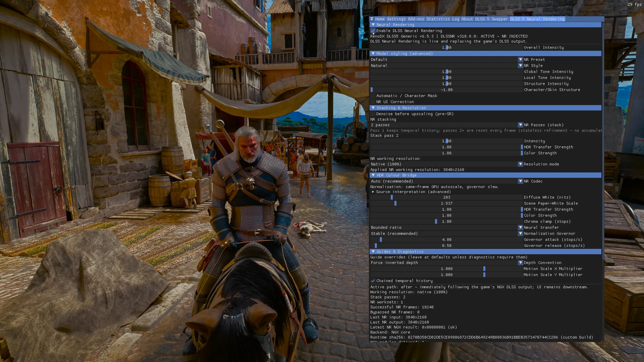Switch to DLSS 5 Swapper tab
This screenshot has width=644, height=362.
491,19
